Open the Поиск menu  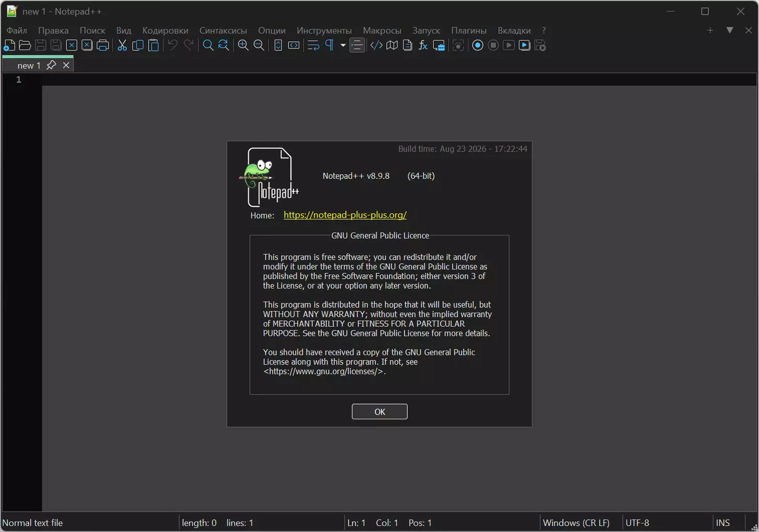[92, 30]
